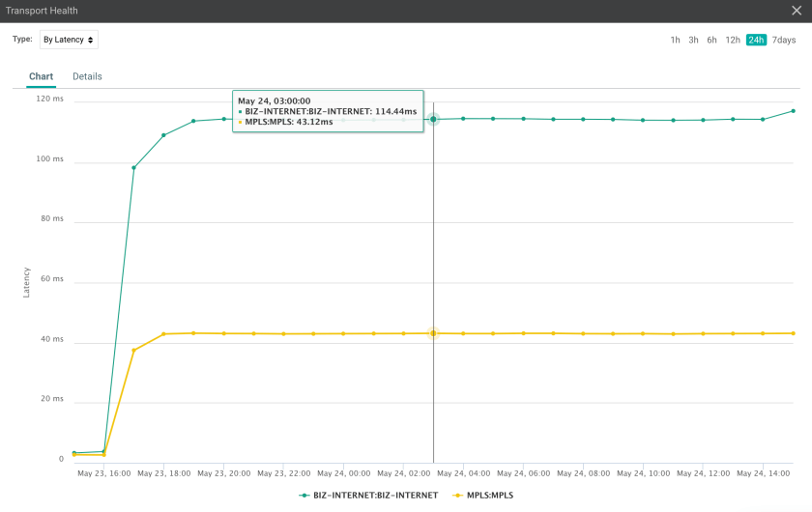Viewport: 812px width, 512px height.
Task: Click highlighted BIZ-INTERNET point at 03:00
Action: pos(433,119)
